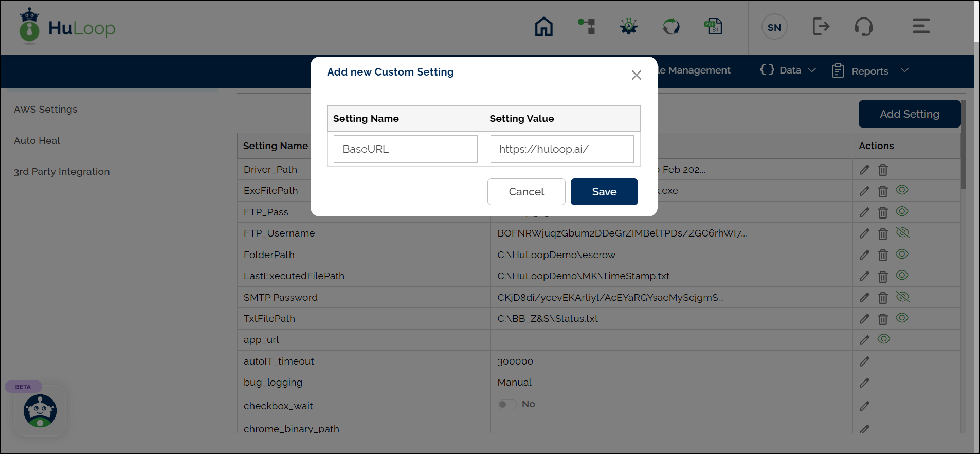Open the hamburger menu icon
This screenshot has height=454, width=980.
(921, 26)
